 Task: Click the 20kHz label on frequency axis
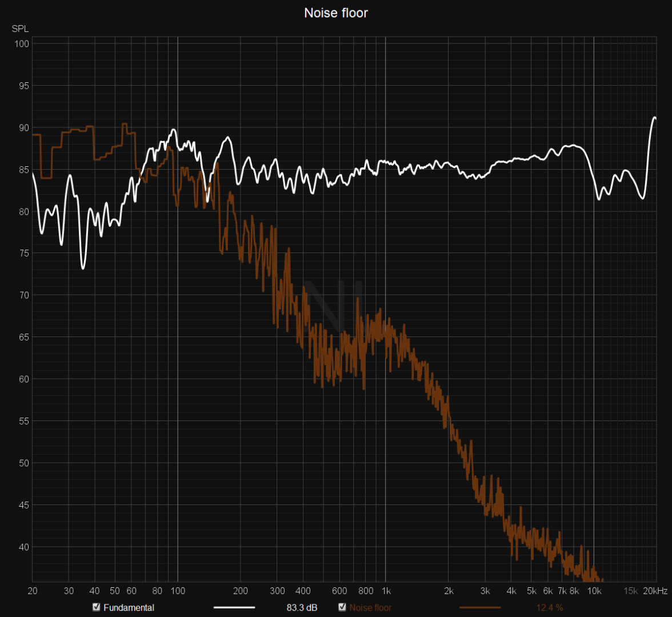[x=654, y=591]
